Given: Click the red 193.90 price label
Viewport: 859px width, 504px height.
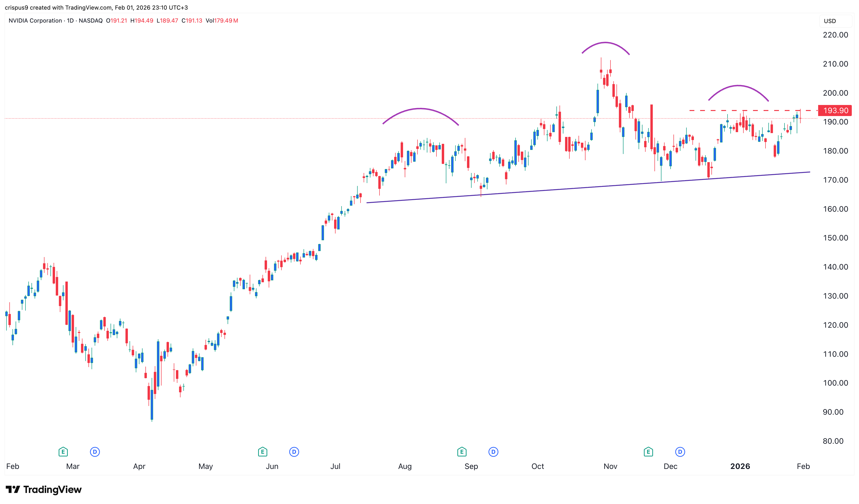Looking at the screenshot, I should point(835,111).
